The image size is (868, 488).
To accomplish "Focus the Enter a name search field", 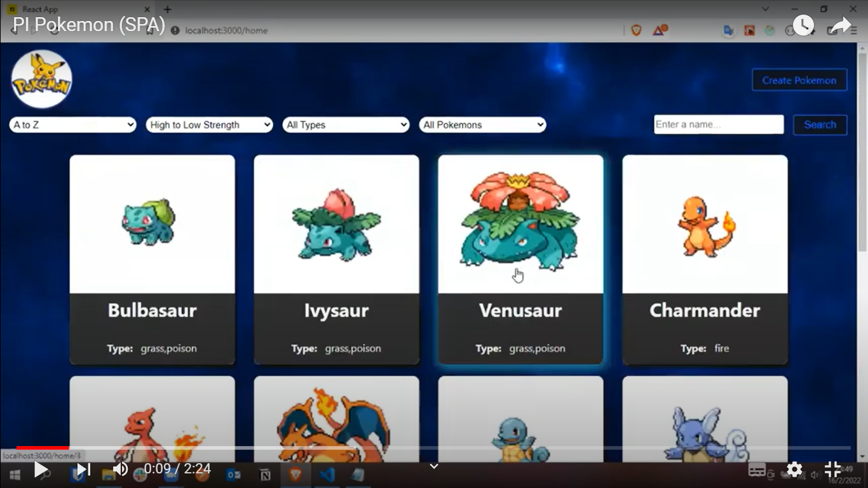I will 719,125.
